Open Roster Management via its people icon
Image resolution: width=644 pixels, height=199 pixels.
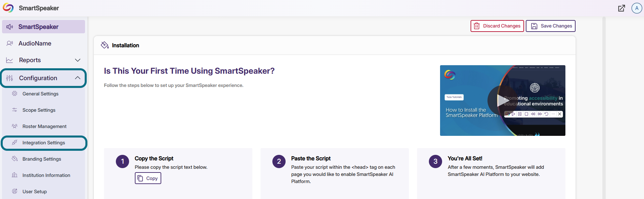point(15,126)
